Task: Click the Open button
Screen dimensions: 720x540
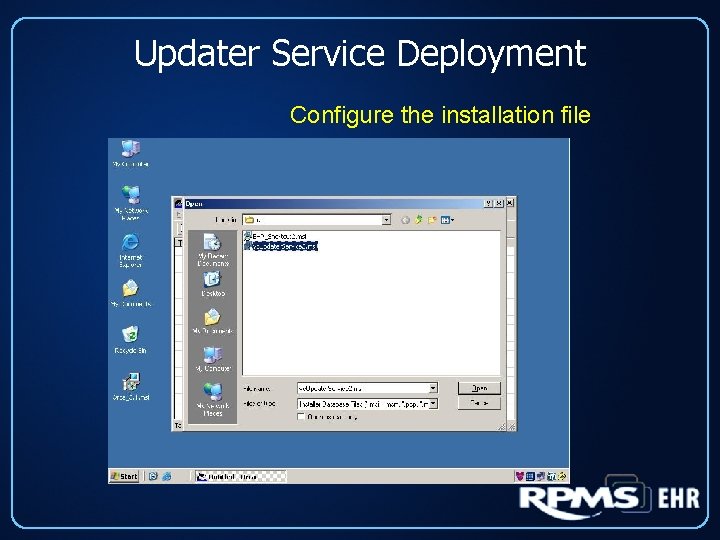Action: coord(479,388)
